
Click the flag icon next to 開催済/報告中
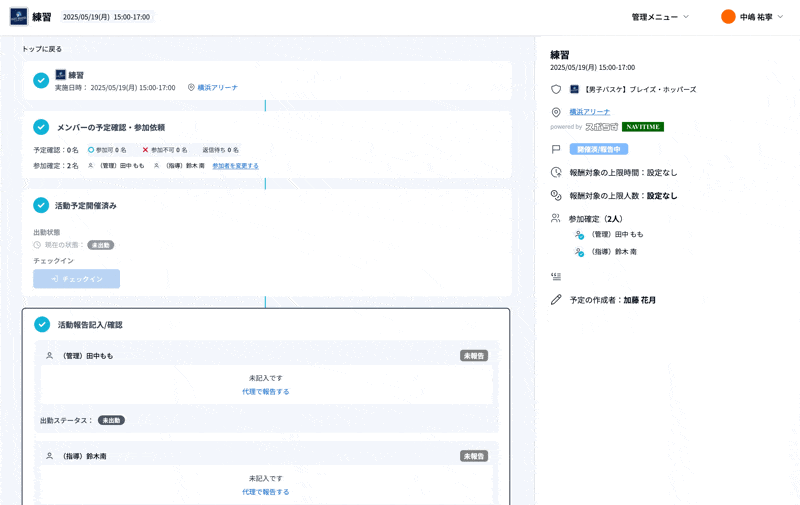556,149
